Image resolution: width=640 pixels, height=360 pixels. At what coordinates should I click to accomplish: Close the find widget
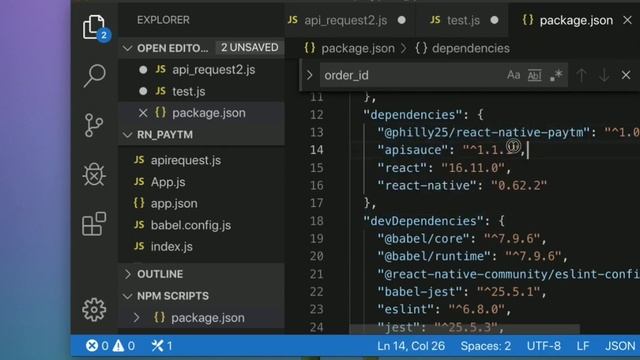[x=626, y=75]
